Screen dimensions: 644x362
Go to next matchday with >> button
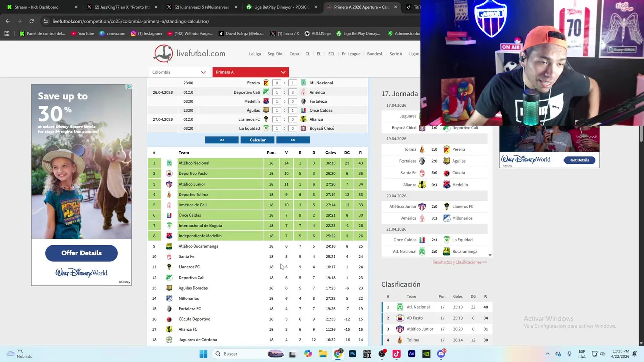click(293, 140)
